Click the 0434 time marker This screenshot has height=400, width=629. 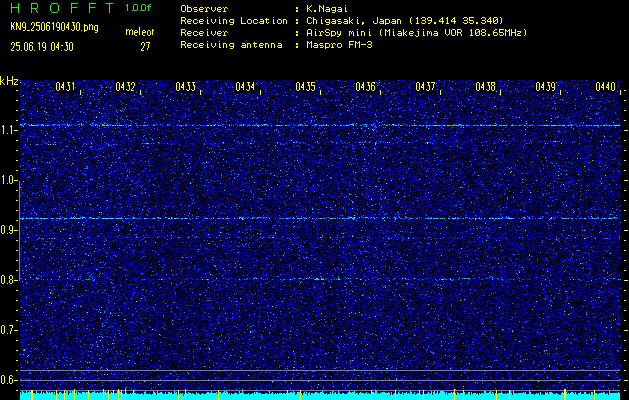[x=246, y=86]
